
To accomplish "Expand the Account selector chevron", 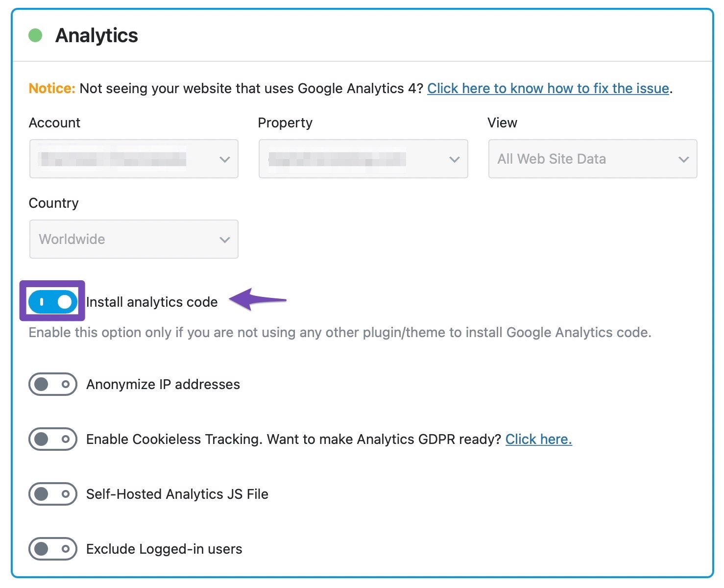I will (x=225, y=159).
